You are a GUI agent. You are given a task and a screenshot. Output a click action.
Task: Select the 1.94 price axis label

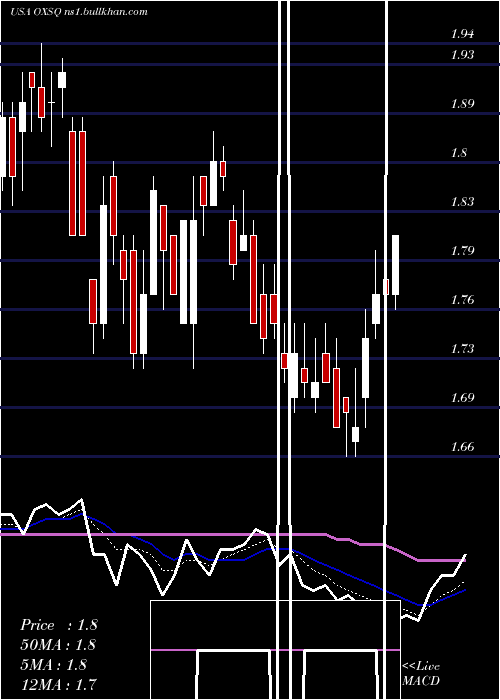462,34
